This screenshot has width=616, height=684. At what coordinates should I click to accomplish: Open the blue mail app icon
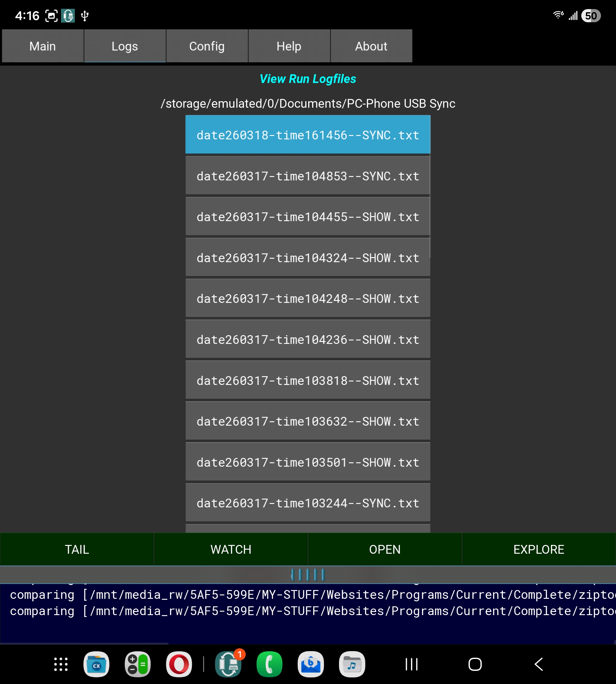coord(311,664)
